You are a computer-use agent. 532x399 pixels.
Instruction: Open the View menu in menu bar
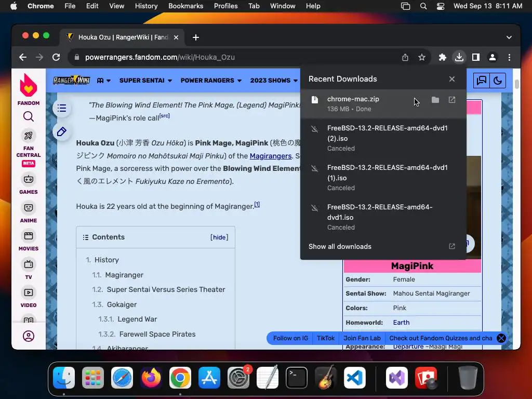click(117, 6)
